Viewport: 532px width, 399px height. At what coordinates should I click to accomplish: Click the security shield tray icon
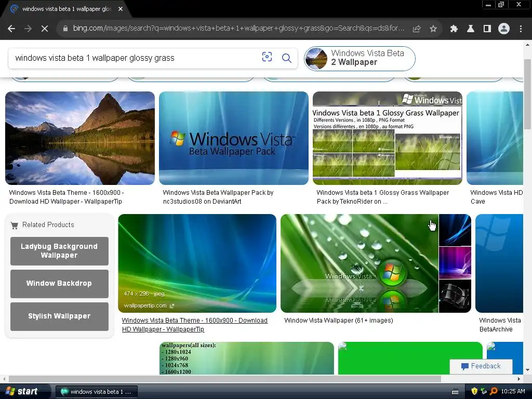474,391
